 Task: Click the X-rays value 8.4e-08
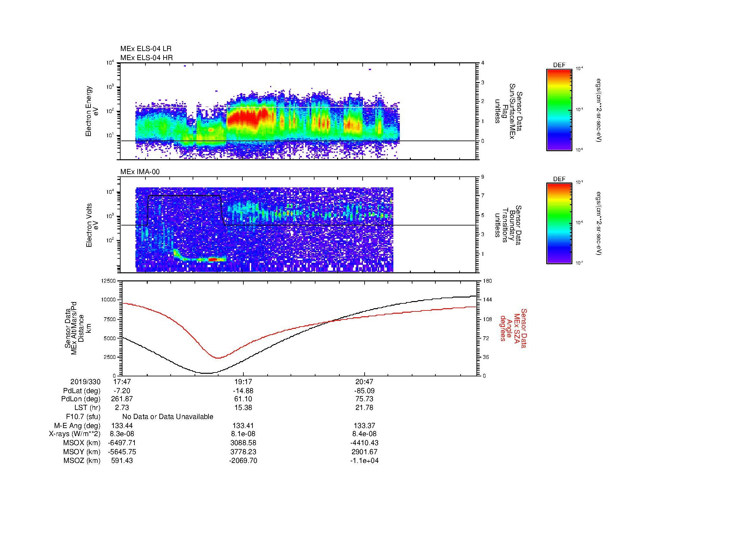(x=365, y=434)
